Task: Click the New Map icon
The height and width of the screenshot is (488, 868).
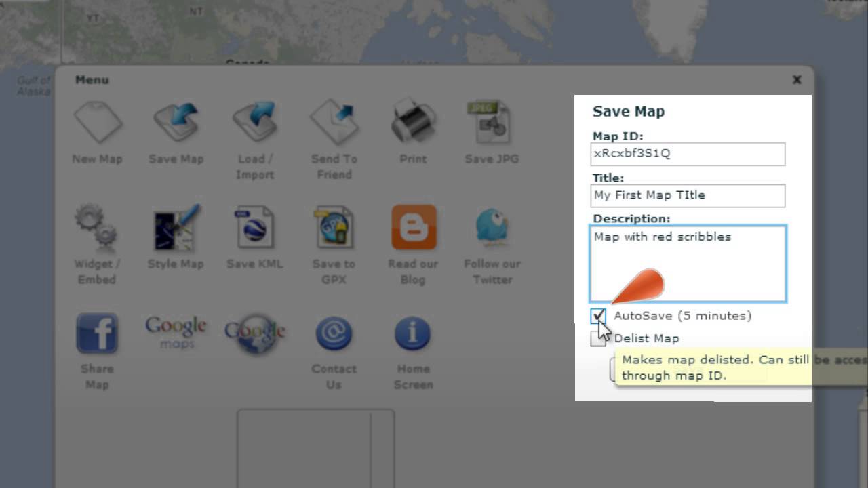Action: [97, 123]
